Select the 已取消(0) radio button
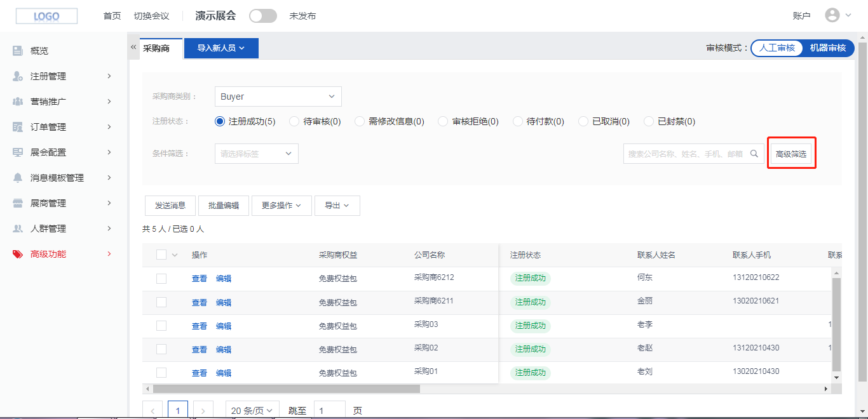 point(583,121)
